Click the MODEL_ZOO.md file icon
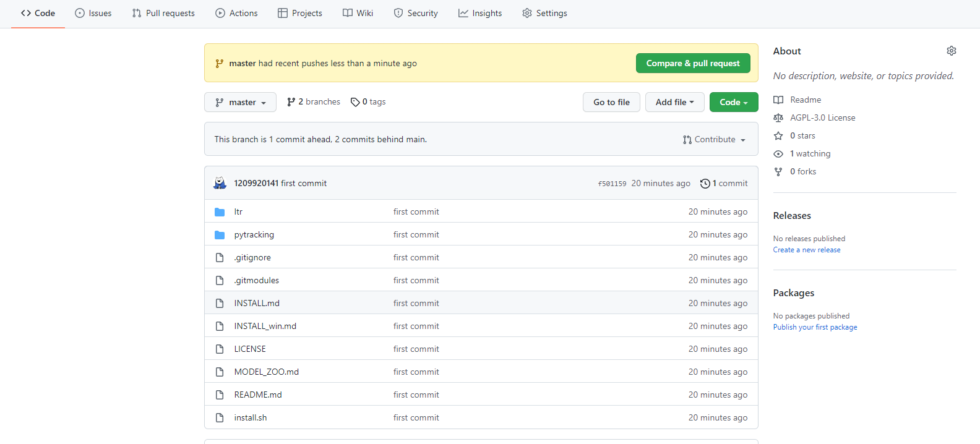Image resolution: width=980 pixels, height=444 pixels. (220, 372)
